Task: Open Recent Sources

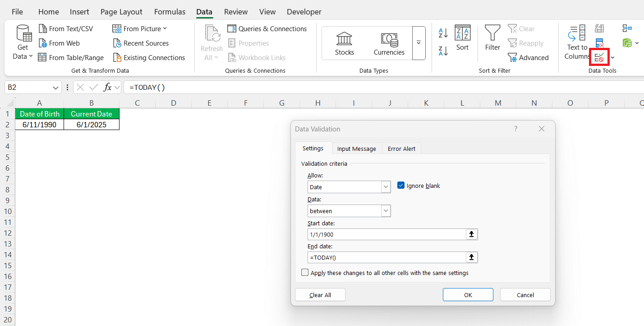Action: click(141, 43)
